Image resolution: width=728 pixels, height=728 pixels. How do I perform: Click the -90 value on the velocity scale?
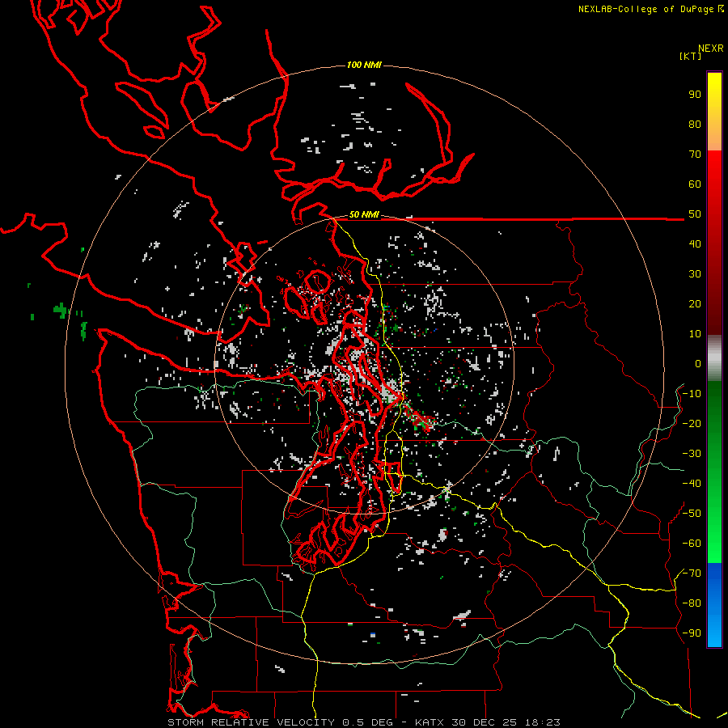tap(692, 633)
